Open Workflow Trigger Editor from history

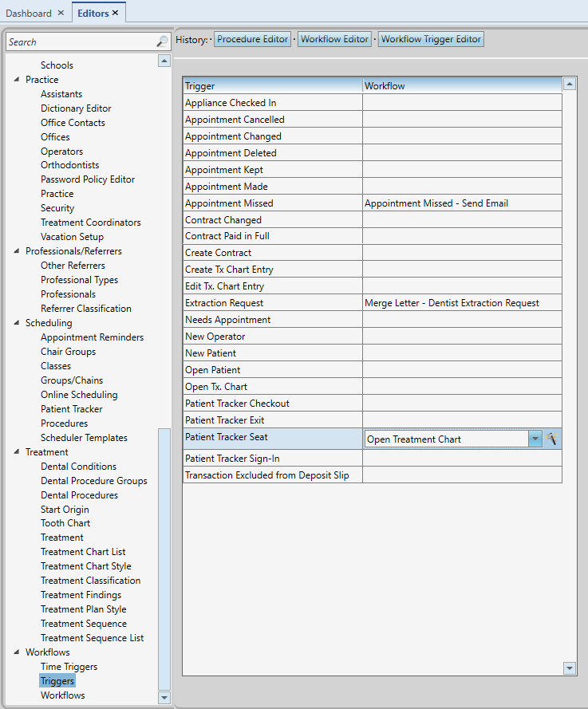(431, 39)
